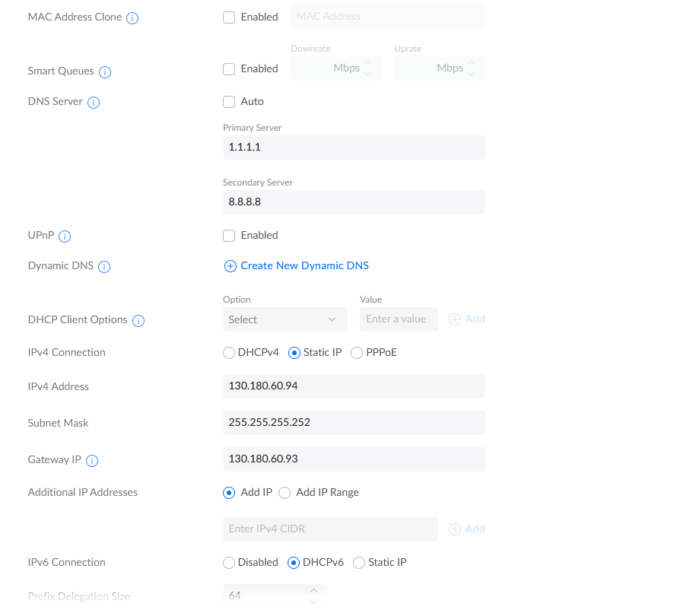Screen dimensions: 674x616
Task: Click info icon next to Dynamic DNS
Action: tap(104, 267)
